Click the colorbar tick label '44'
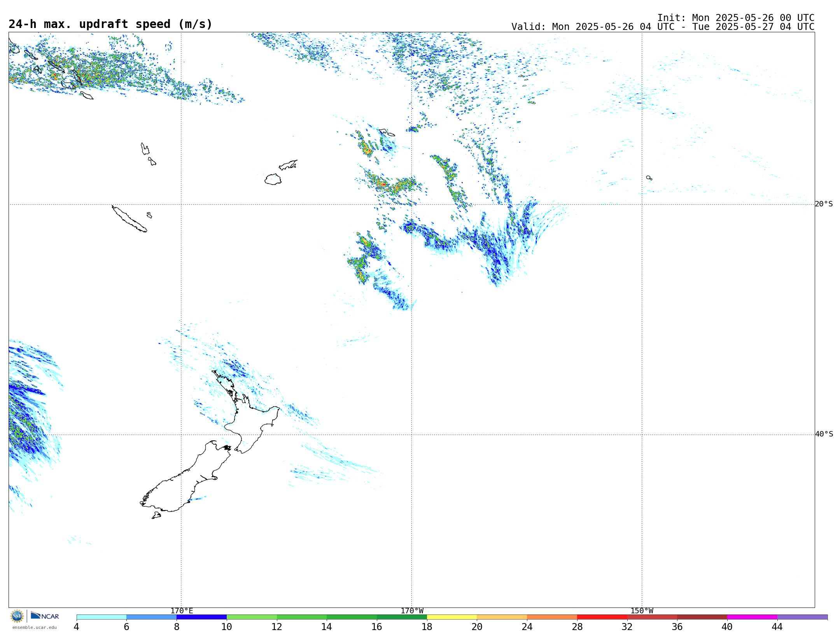The width and height of the screenshot is (840, 632). 777,627
